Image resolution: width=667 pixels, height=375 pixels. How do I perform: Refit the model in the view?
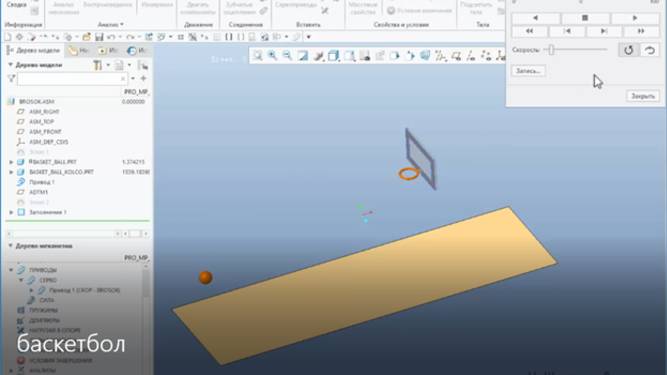click(x=258, y=55)
